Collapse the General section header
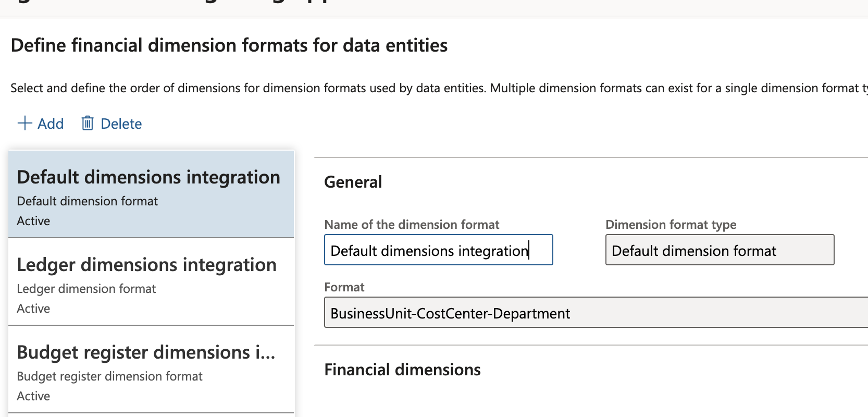 pos(353,182)
